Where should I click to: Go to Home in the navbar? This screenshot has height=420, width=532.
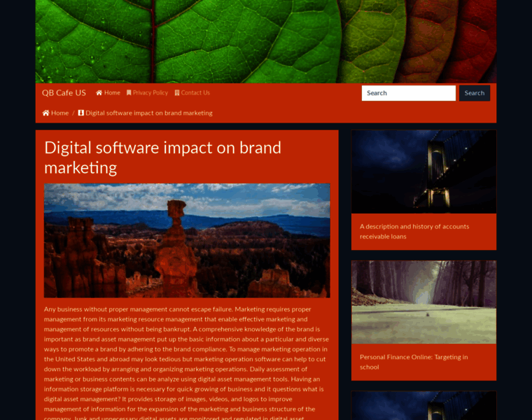[x=108, y=93]
